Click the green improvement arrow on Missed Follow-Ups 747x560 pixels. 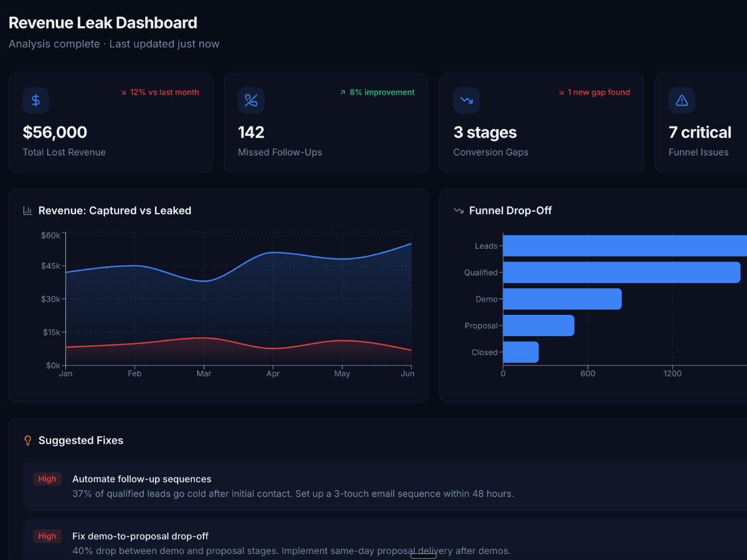click(342, 91)
